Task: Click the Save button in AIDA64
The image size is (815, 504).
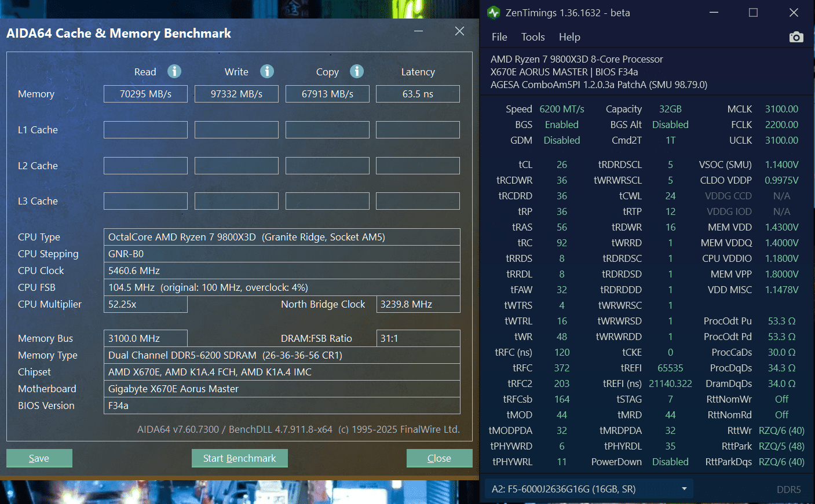Action: tap(39, 458)
